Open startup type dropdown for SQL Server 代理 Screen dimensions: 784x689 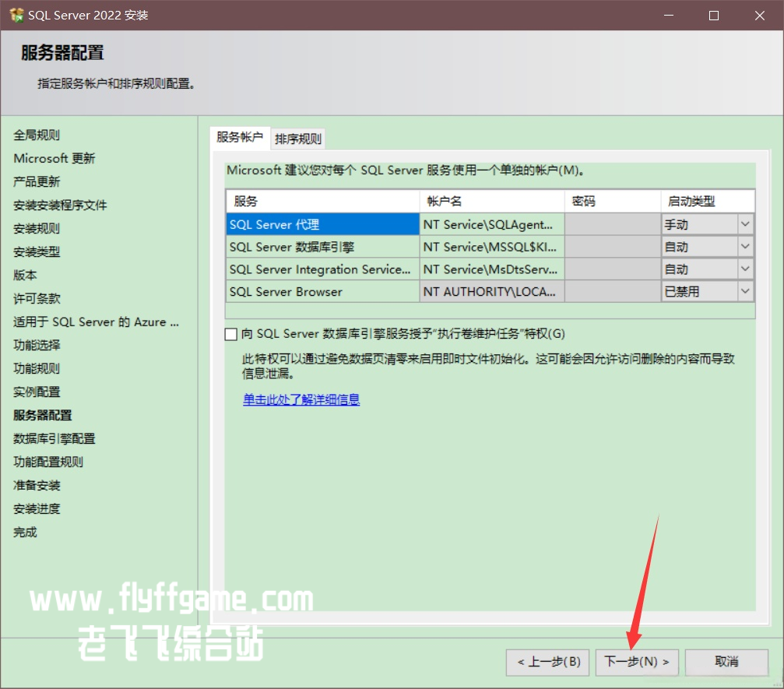(745, 224)
